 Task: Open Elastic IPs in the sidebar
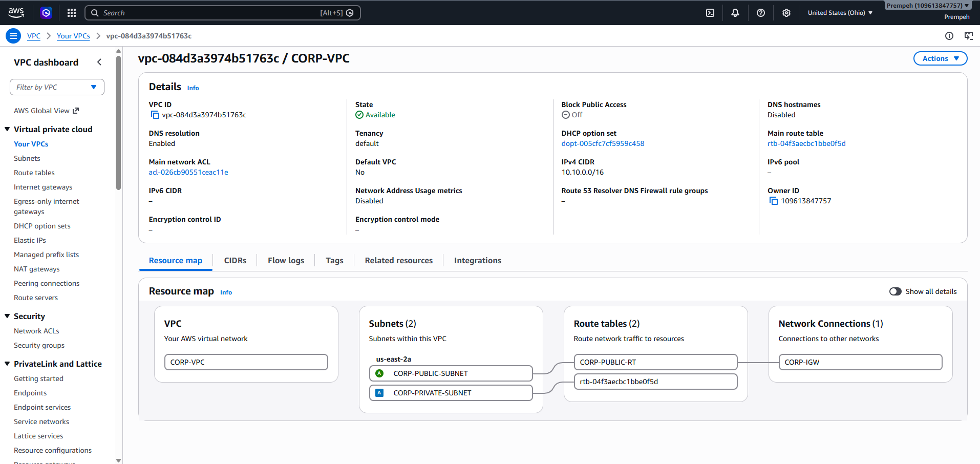click(x=30, y=240)
